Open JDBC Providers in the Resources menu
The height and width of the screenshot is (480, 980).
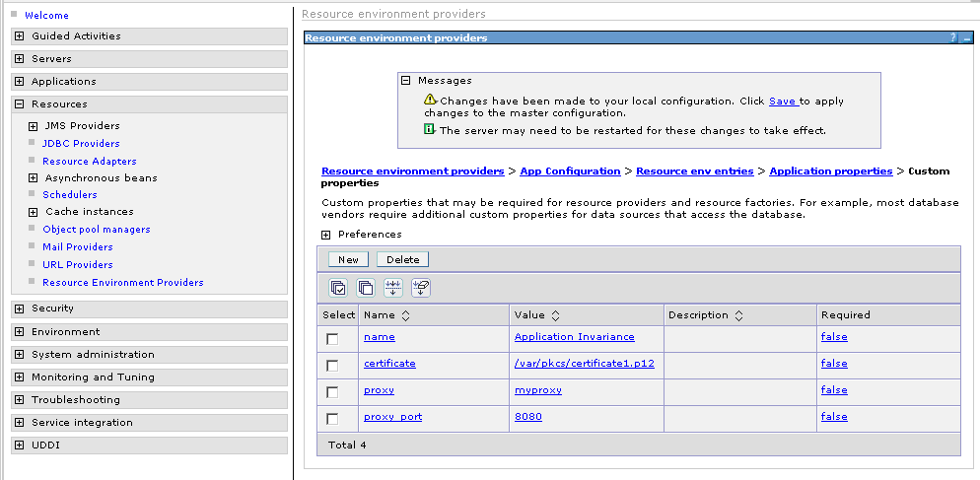pos(81,144)
